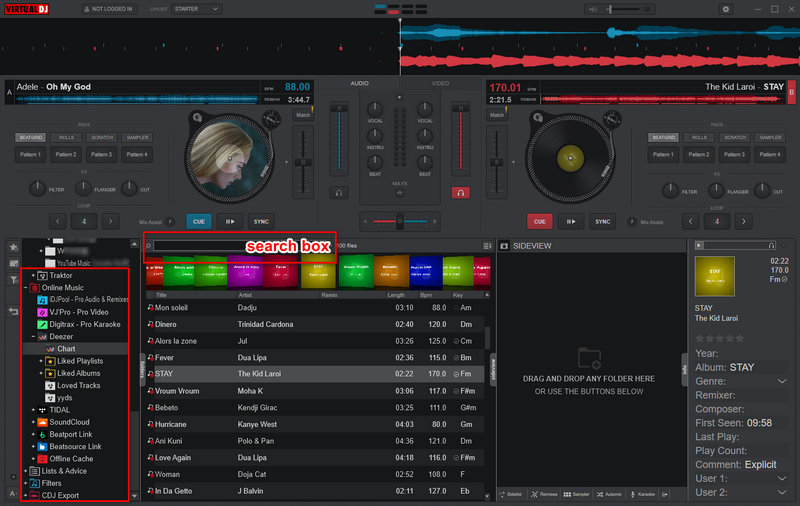Viewport: 800px width, 506px height.
Task: Click the filter funnel icon in browser sidebar
Action: point(14,280)
